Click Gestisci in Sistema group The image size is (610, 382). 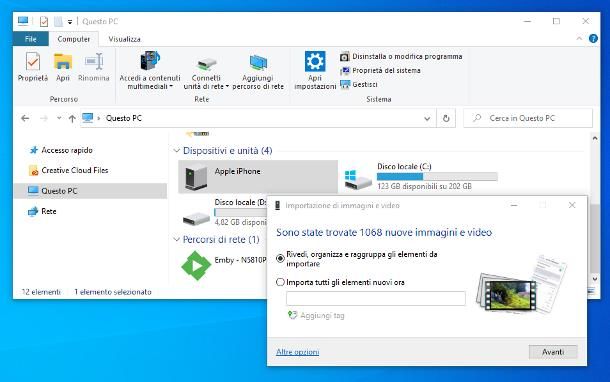coord(359,84)
